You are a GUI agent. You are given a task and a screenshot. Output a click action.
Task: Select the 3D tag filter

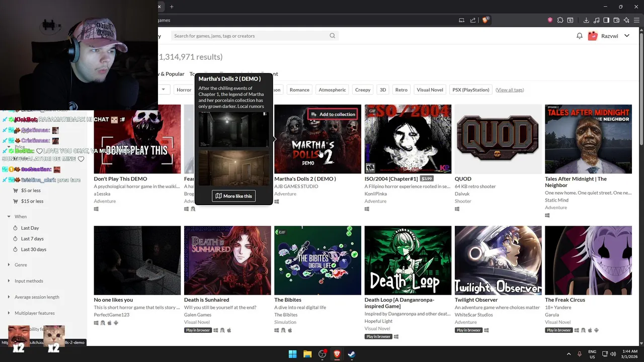[383, 89]
